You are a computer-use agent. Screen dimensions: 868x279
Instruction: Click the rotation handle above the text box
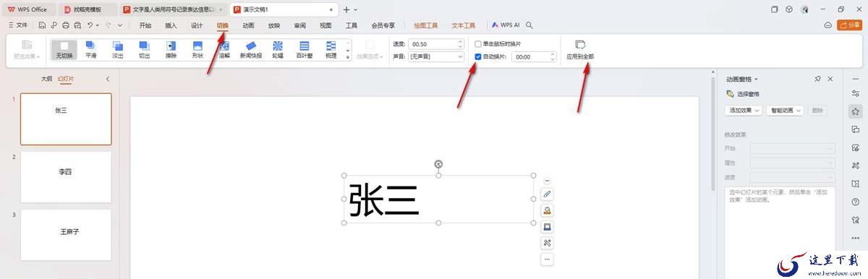pos(438,164)
